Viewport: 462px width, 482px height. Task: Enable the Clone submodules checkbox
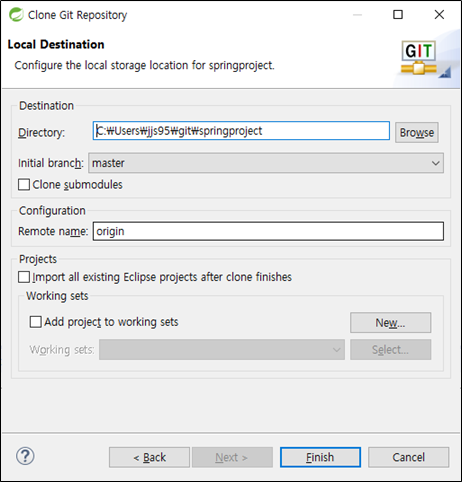(24, 185)
